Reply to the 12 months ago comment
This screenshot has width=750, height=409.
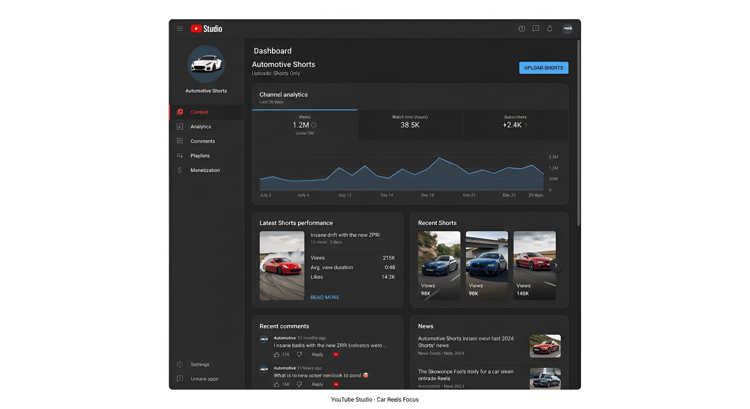318,354
